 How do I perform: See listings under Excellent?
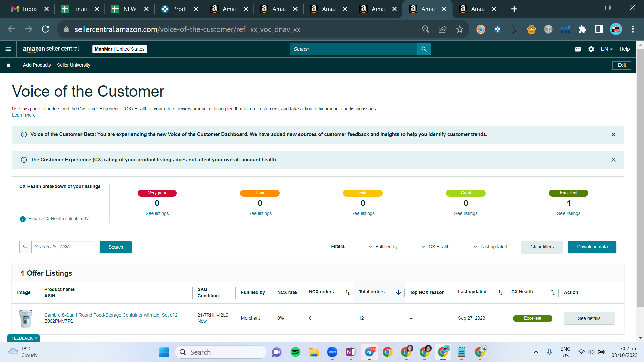569,214
